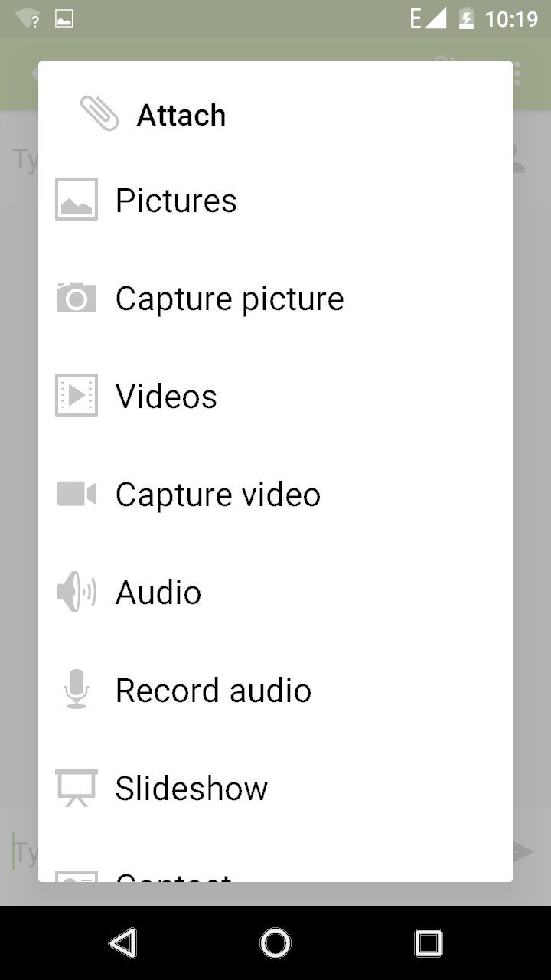Choose Capture picture option

[275, 298]
